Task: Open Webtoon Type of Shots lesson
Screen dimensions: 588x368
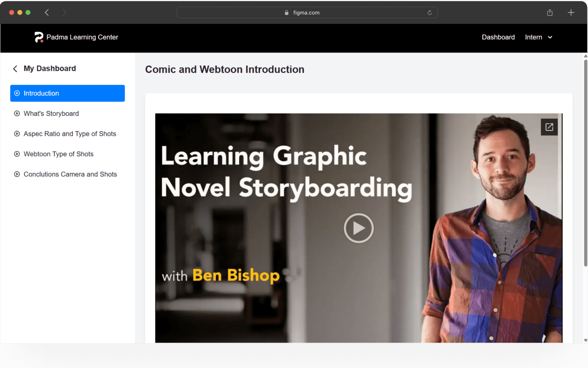Action: (x=58, y=154)
